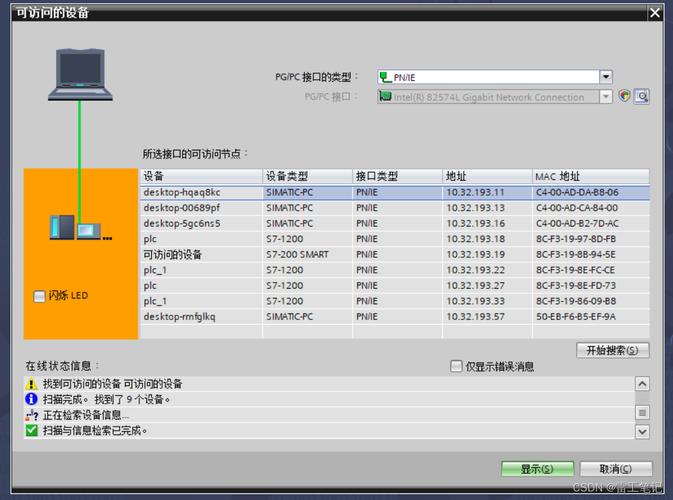Viewport: 673px width, 500px height.
Task: Click the interface search magnifier icon
Action: point(642,96)
